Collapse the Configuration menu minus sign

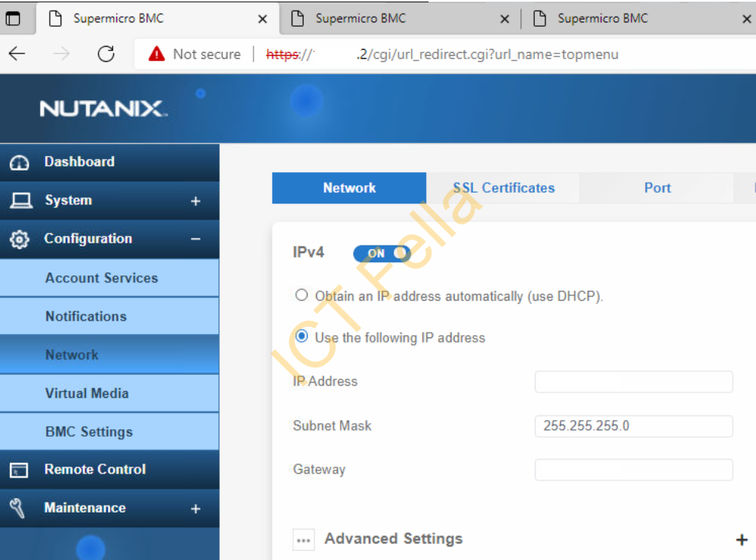pyautogui.click(x=195, y=239)
